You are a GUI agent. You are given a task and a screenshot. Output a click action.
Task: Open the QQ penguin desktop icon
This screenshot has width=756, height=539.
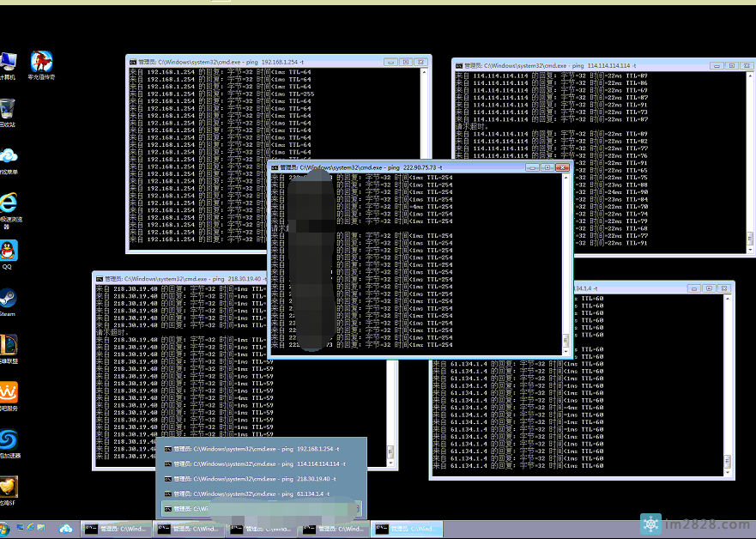pyautogui.click(x=8, y=251)
